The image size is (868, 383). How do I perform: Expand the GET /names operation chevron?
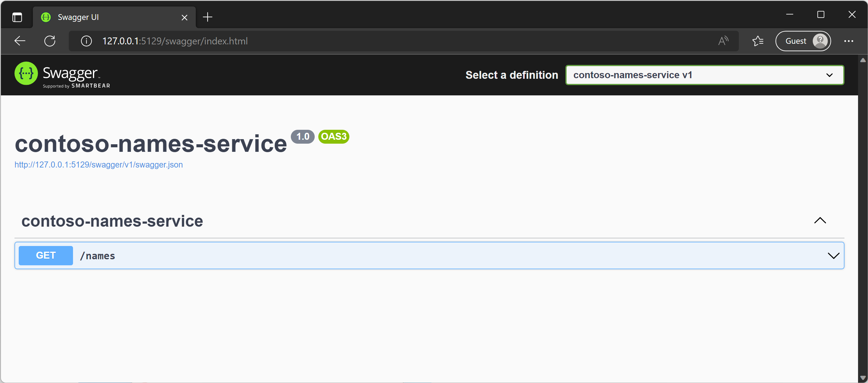tap(833, 256)
